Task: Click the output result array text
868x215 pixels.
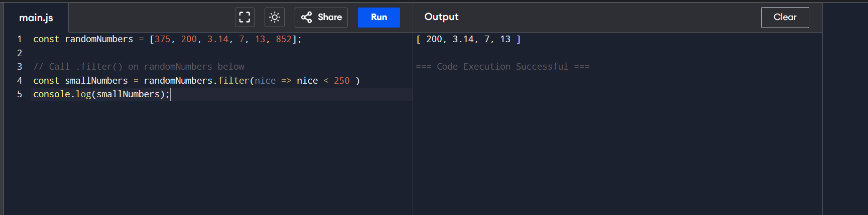Action: [x=468, y=39]
